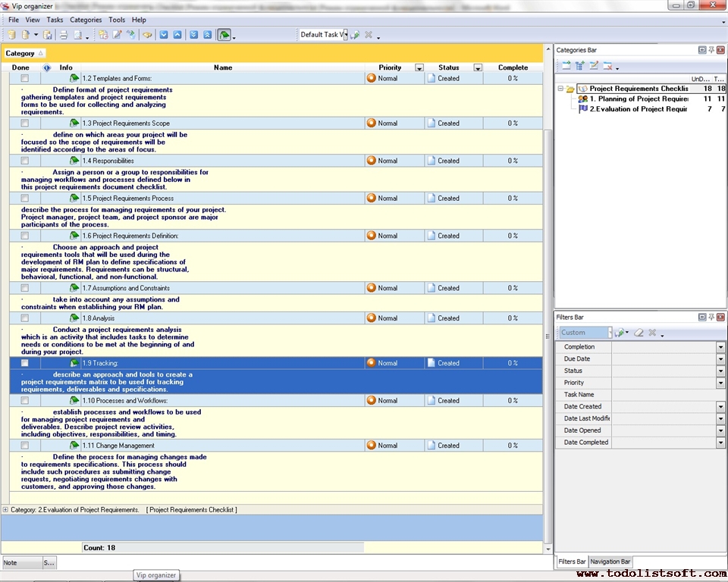This screenshot has height=582, width=728.
Task: Click the save icon in the main toolbar
Action: click(47, 35)
